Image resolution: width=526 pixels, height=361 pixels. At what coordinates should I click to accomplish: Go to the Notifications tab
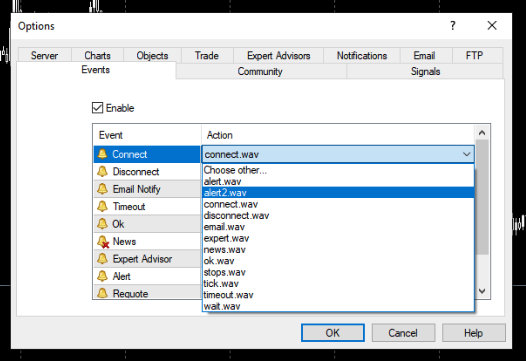click(x=362, y=55)
